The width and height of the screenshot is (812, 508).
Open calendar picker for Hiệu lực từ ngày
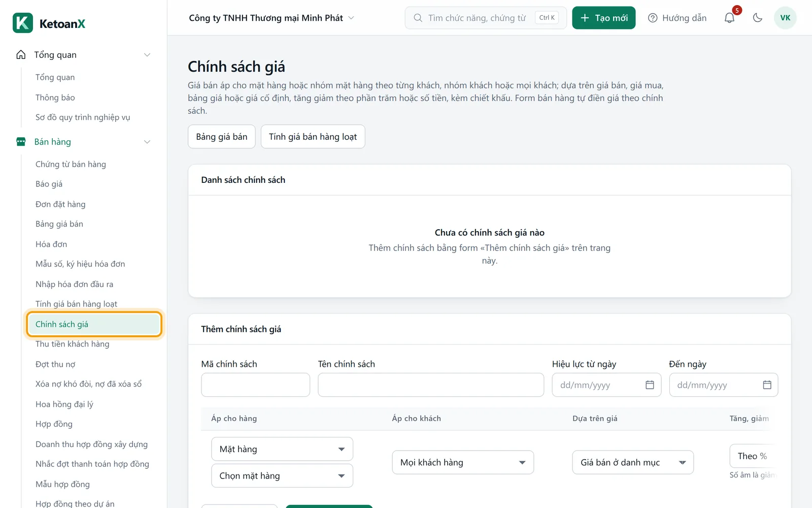650,385
